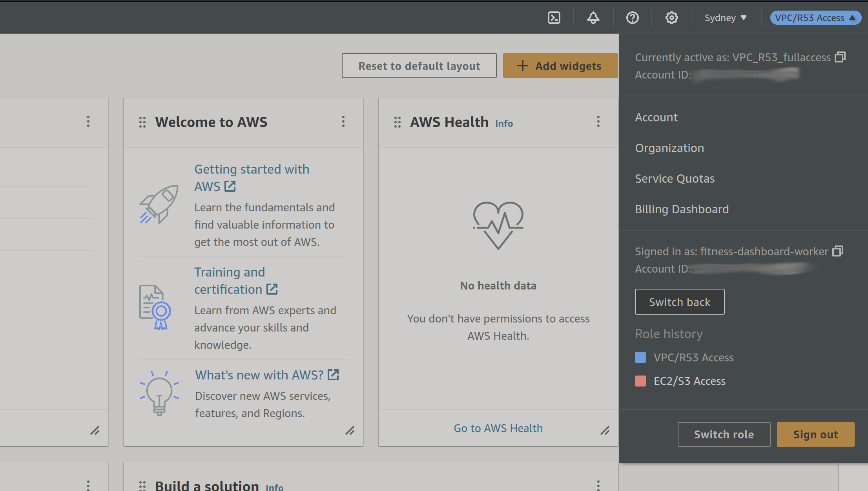The width and height of the screenshot is (868, 491).
Task: Select Service Quotas menu entry
Action: point(675,179)
